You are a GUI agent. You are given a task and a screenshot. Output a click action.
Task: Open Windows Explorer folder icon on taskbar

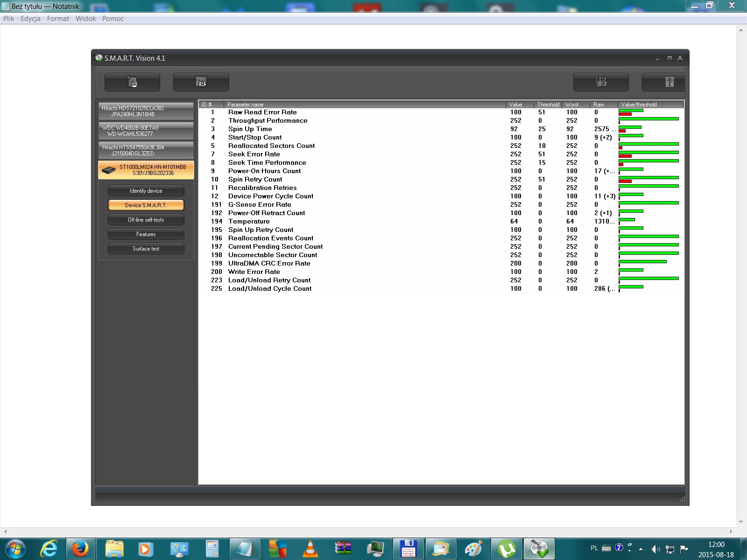[x=114, y=549]
